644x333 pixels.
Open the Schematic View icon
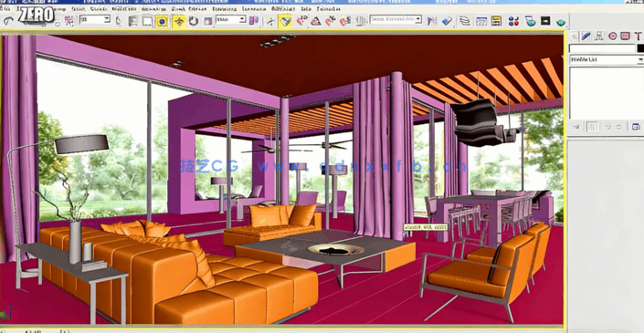pyautogui.click(x=496, y=21)
